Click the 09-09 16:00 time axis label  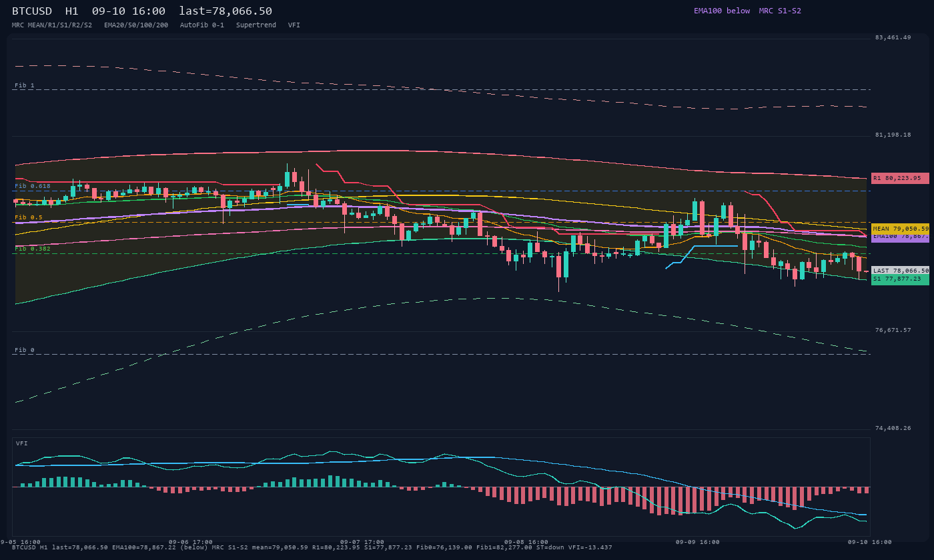(x=698, y=542)
